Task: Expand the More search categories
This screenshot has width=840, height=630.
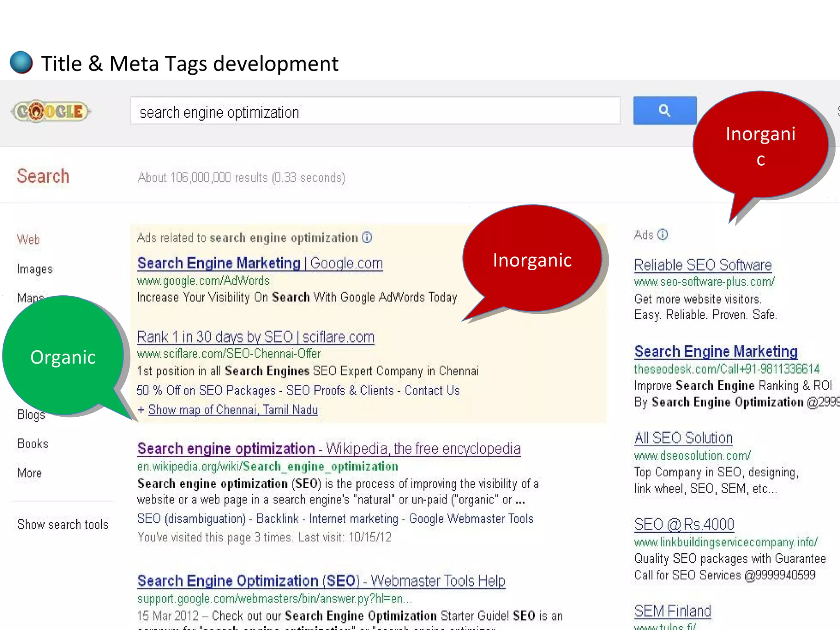Action: click(29, 473)
